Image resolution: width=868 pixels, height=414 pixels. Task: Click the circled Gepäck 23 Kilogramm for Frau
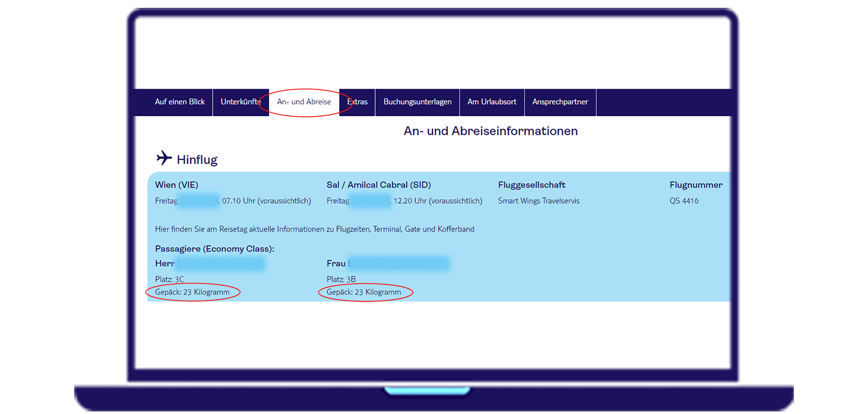tap(364, 292)
